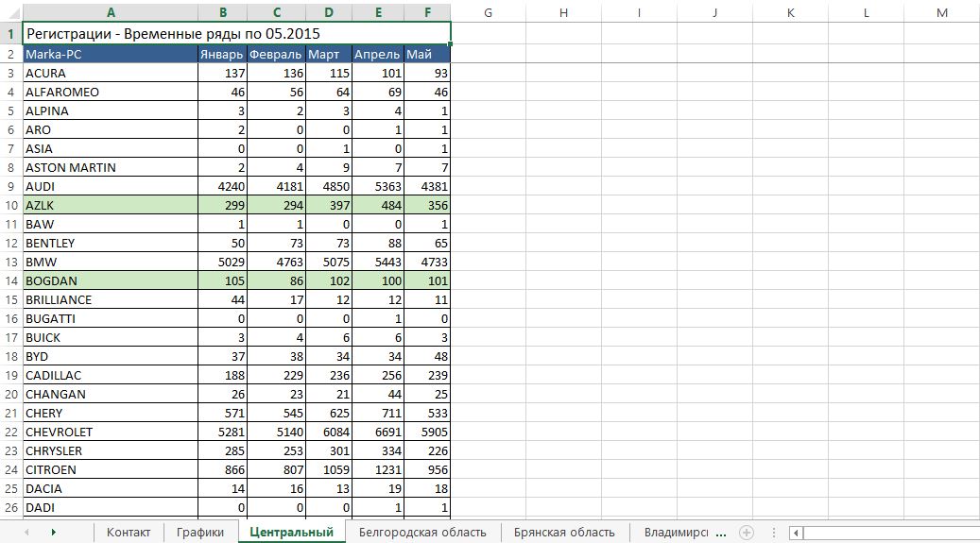Switch to the Графики sheet tab
980x543 pixels.
(x=200, y=533)
